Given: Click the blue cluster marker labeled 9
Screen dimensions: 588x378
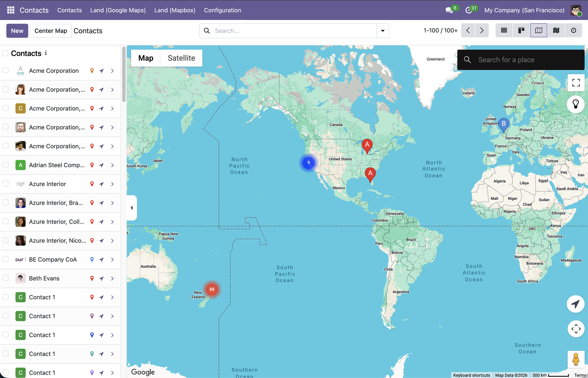Looking at the screenshot, I should (308, 163).
